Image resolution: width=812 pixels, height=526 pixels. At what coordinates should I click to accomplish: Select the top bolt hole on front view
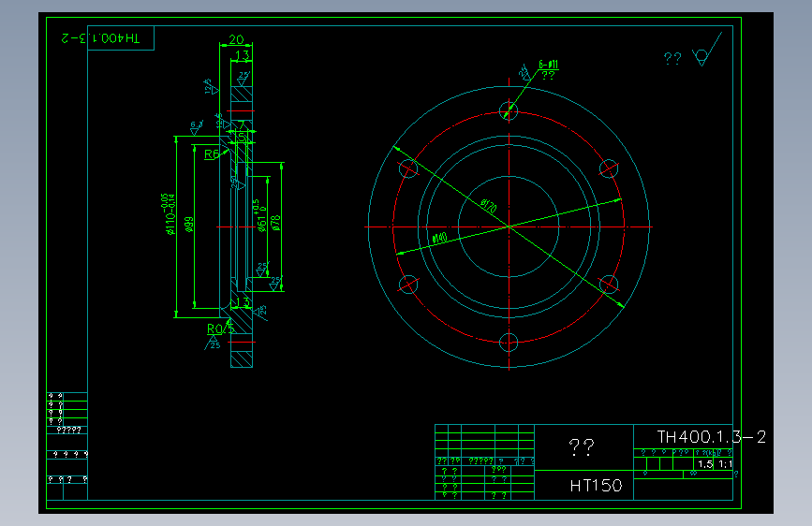pos(509,110)
